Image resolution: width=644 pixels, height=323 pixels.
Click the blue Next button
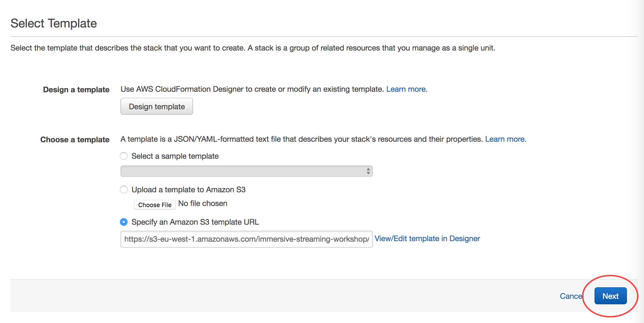tap(610, 296)
